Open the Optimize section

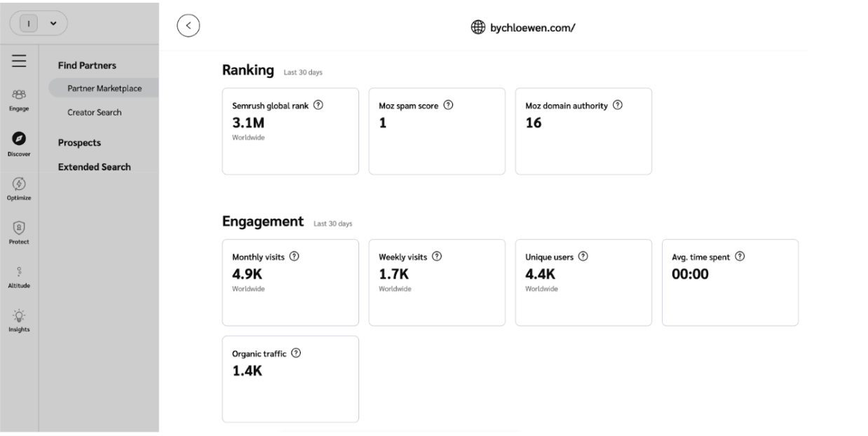tap(20, 189)
